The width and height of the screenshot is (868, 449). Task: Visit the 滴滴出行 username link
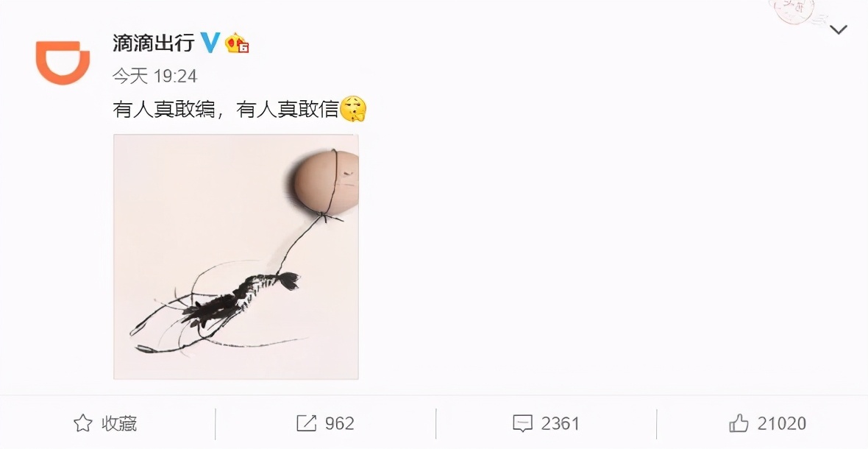coord(154,43)
